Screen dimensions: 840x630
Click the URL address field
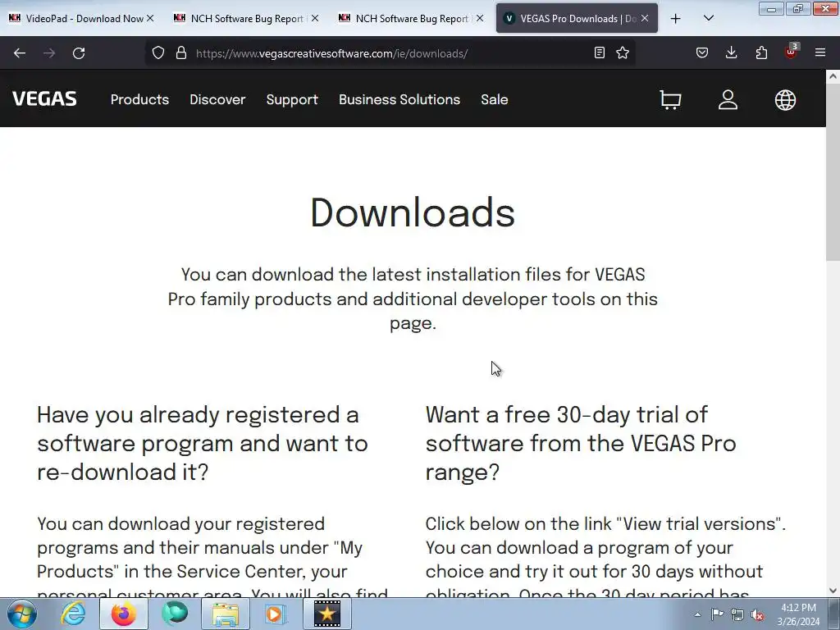(x=391, y=53)
